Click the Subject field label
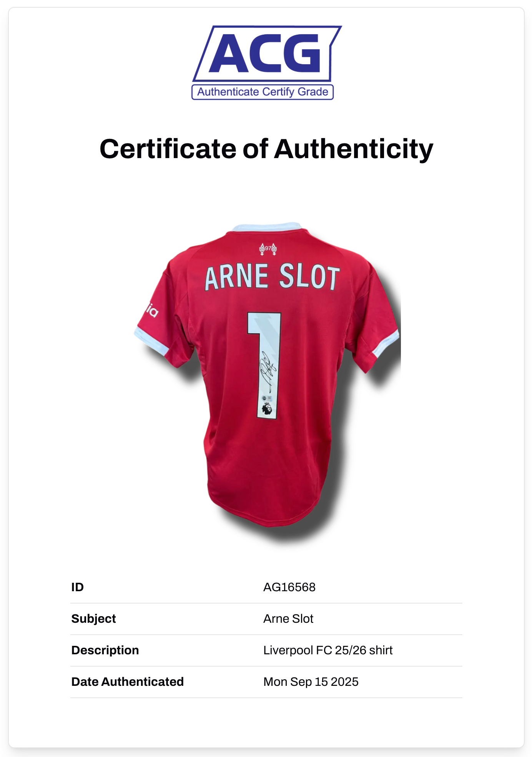 coord(93,619)
